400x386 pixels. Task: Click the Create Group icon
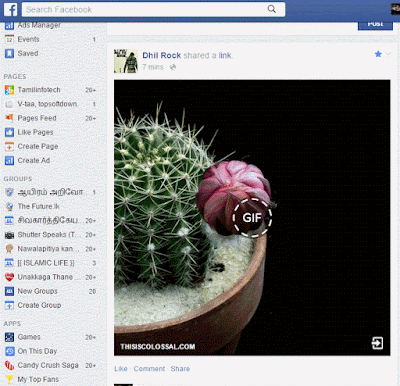[9, 305]
